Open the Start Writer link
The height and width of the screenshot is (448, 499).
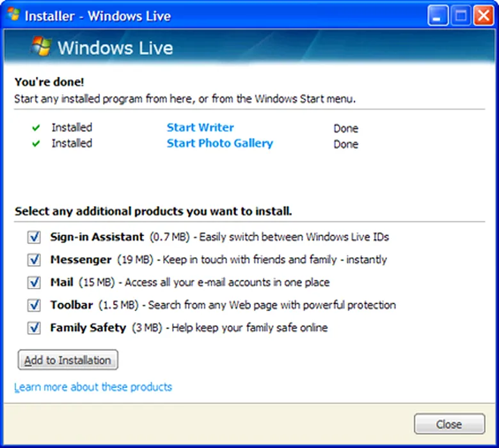click(200, 127)
